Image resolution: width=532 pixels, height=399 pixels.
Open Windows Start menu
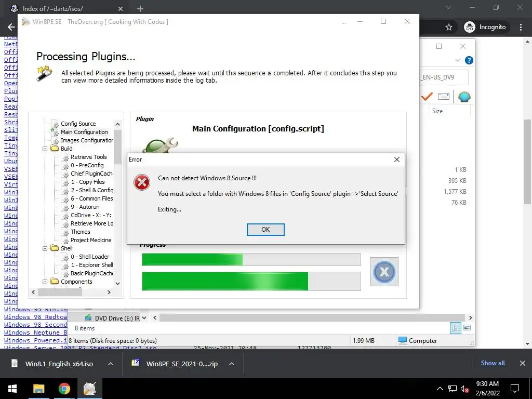click(12, 389)
